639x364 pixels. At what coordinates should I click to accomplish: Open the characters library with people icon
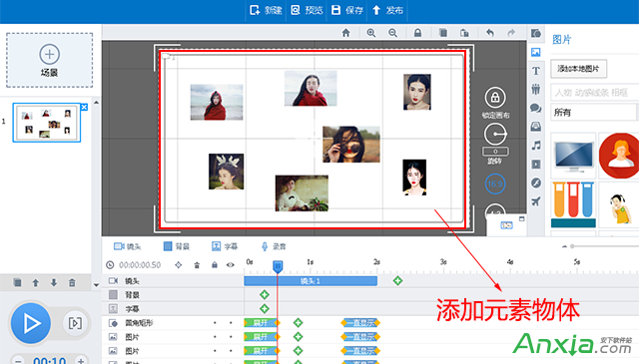coord(536,89)
